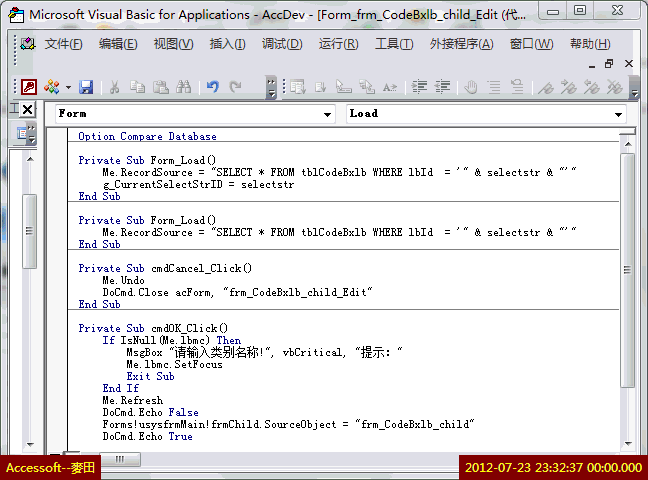Cut selection with the scissors icon

[x=114, y=87]
